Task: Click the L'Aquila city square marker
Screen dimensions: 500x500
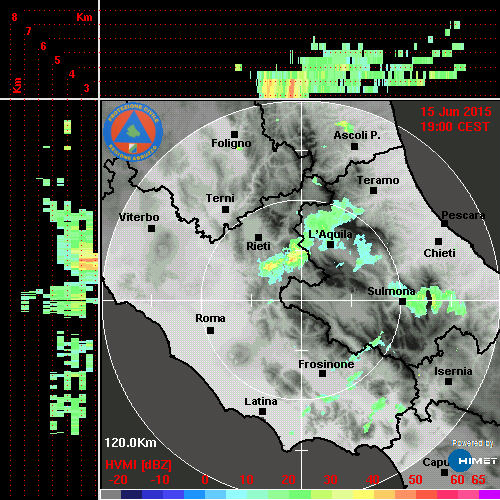Action: click(x=330, y=245)
